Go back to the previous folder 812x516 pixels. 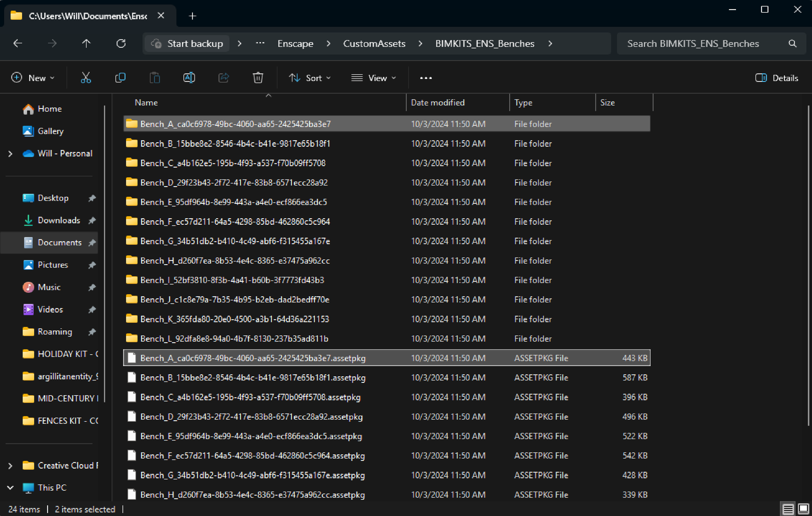click(x=18, y=44)
